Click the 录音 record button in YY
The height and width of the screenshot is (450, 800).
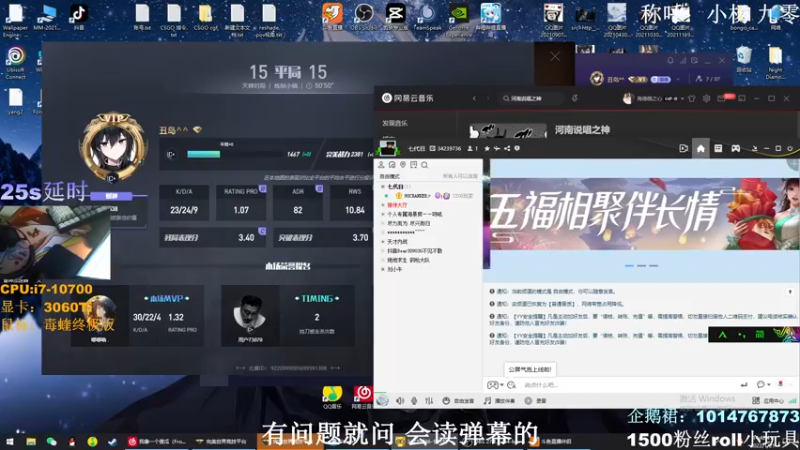coord(535,401)
